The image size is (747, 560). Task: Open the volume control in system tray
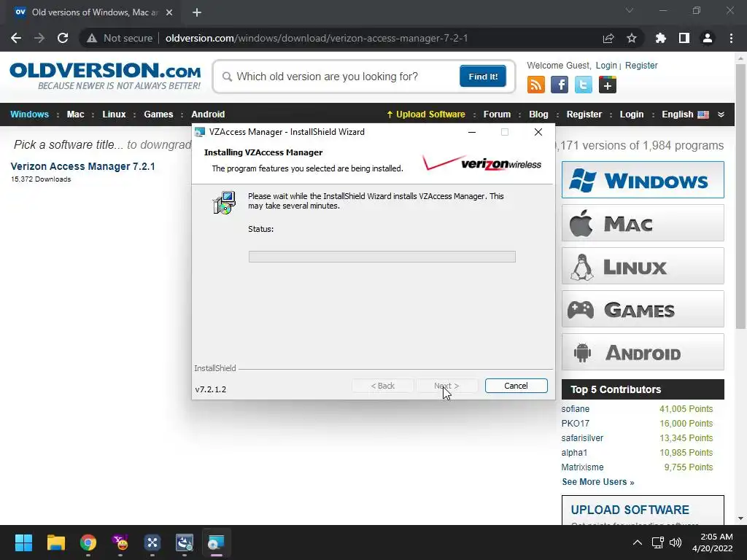[676, 542]
